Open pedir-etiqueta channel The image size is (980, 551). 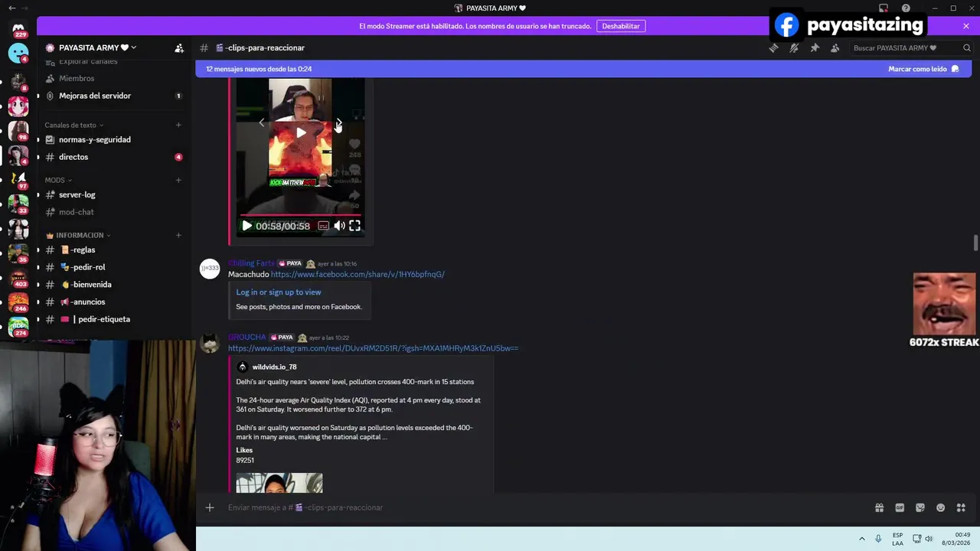(95, 319)
